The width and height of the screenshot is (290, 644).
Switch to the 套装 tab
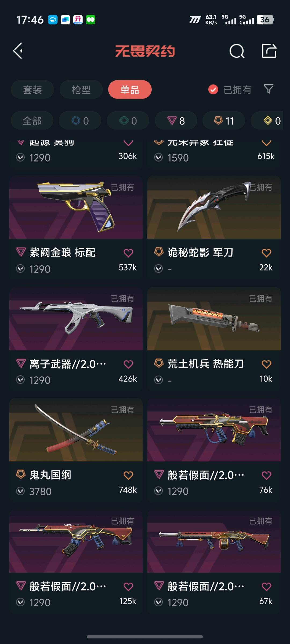pos(32,89)
